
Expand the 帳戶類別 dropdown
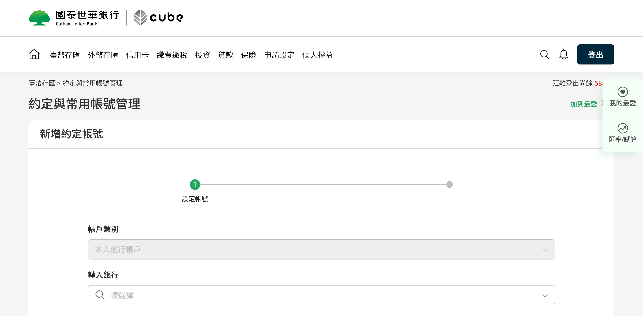pyautogui.click(x=321, y=249)
